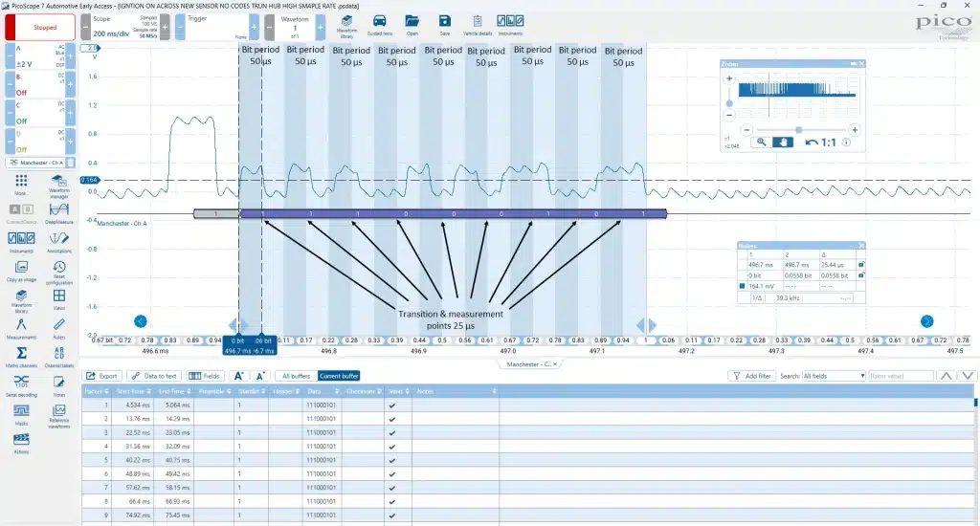Toggle lock on time ruler row
This screenshot has width=980, height=526.
click(860, 265)
